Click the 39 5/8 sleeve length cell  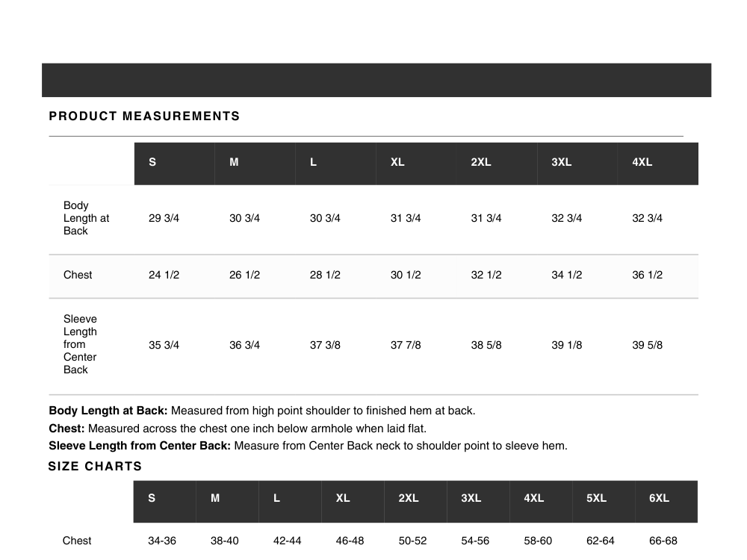[x=647, y=345]
